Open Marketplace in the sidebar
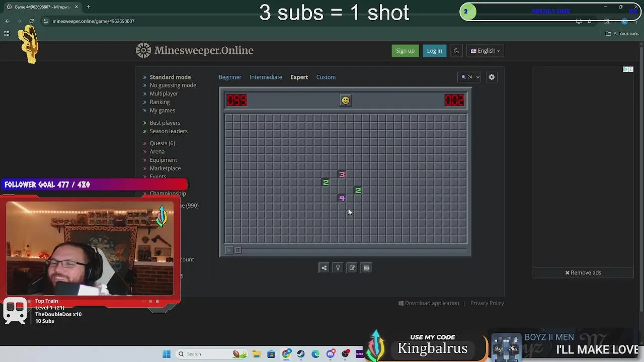Screen dimensions: 644x362 [165, 168]
